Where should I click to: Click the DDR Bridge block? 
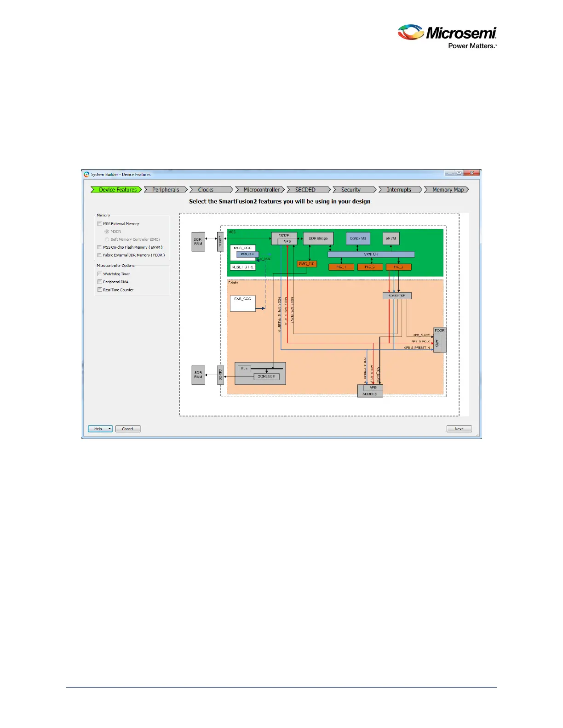(318, 239)
